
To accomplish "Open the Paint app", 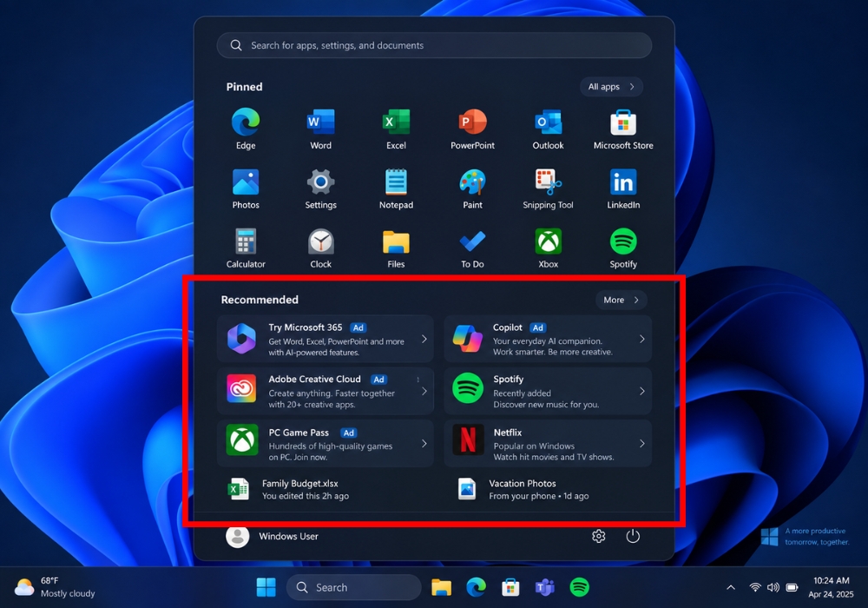I will 472,188.
